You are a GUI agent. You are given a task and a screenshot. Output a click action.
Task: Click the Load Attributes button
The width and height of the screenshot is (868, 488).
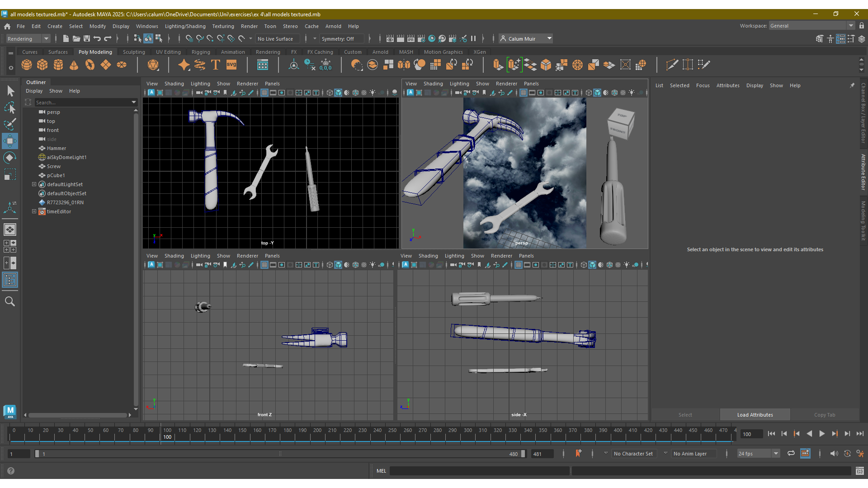click(755, 415)
